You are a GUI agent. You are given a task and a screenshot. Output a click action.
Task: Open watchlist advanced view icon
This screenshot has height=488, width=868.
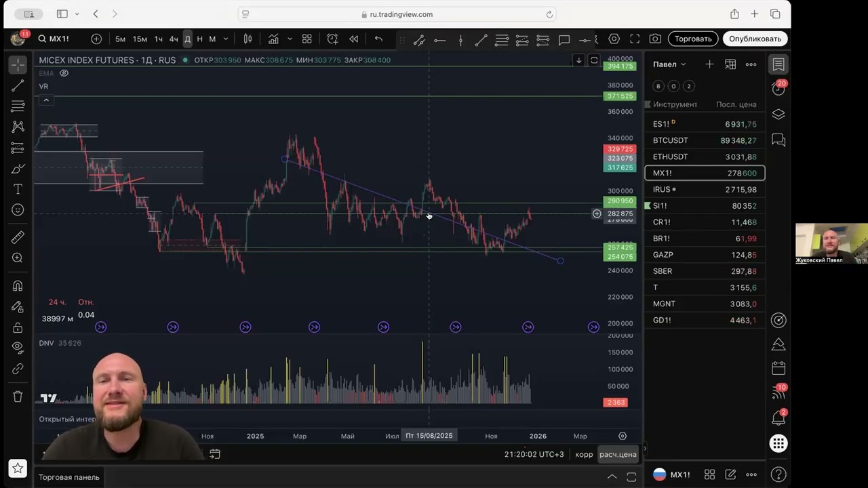point(730,64)
